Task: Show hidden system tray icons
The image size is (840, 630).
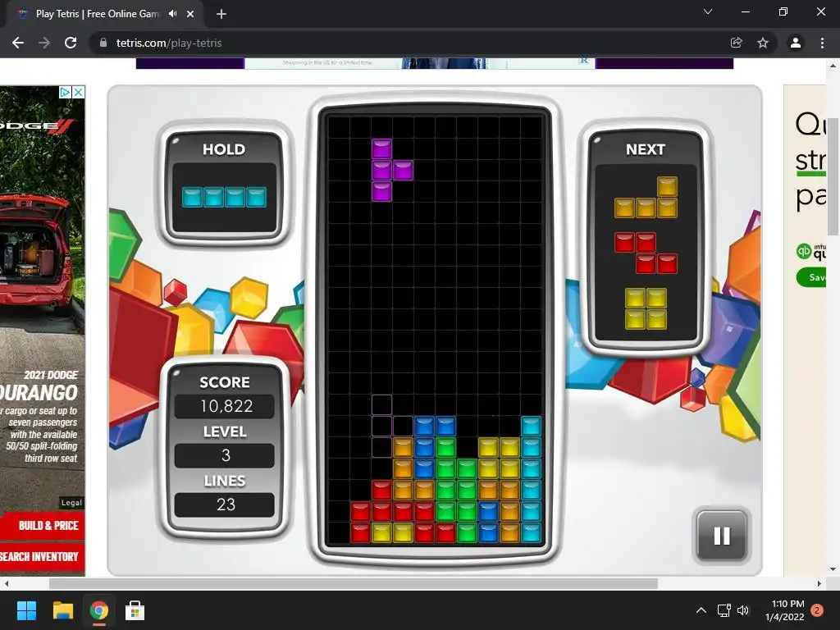Action: pyautogui.click(x=701, y=610)
